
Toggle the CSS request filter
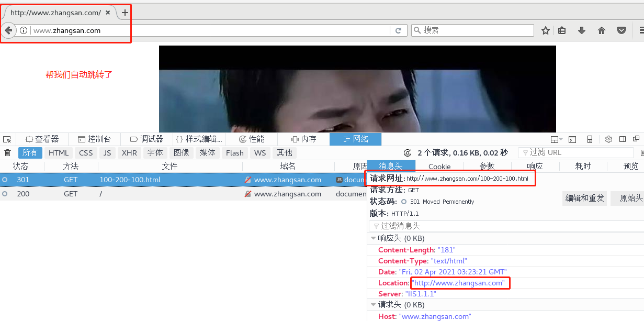pos(86,153)
